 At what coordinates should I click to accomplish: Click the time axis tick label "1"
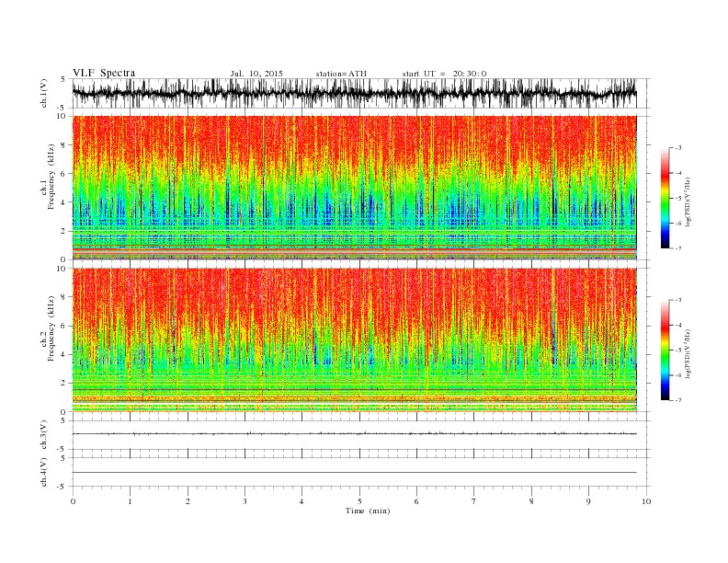click(130, 501)
